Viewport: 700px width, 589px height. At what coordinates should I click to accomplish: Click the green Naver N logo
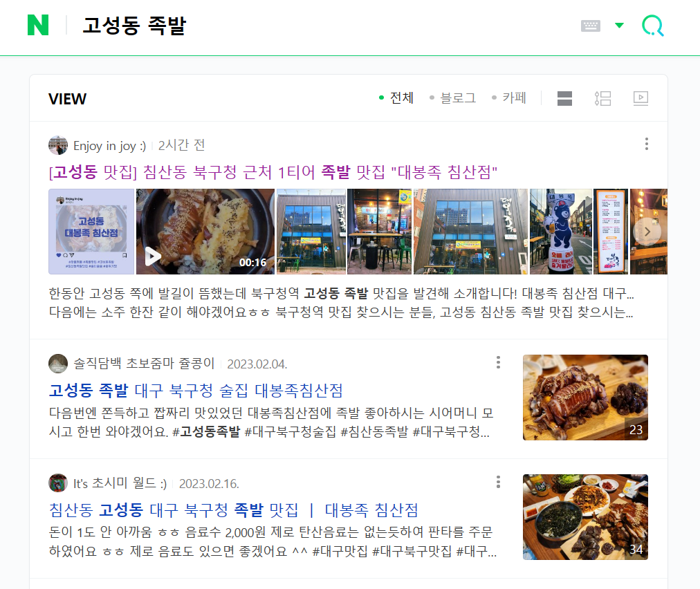(38, 25)
